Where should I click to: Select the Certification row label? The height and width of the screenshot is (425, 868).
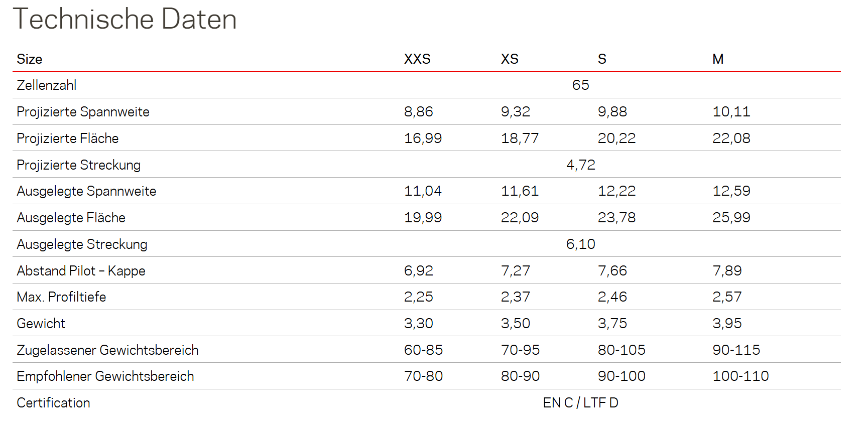[x=53, y=403]
